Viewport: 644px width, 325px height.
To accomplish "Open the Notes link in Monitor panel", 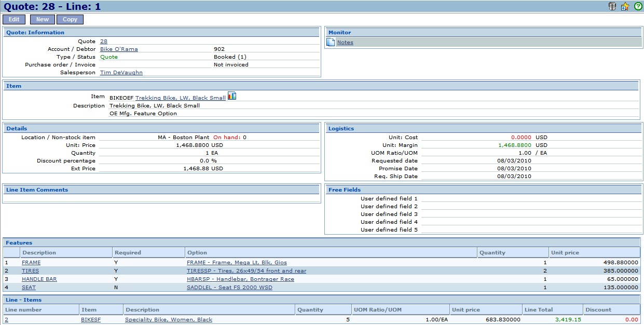I will point(345,43).
